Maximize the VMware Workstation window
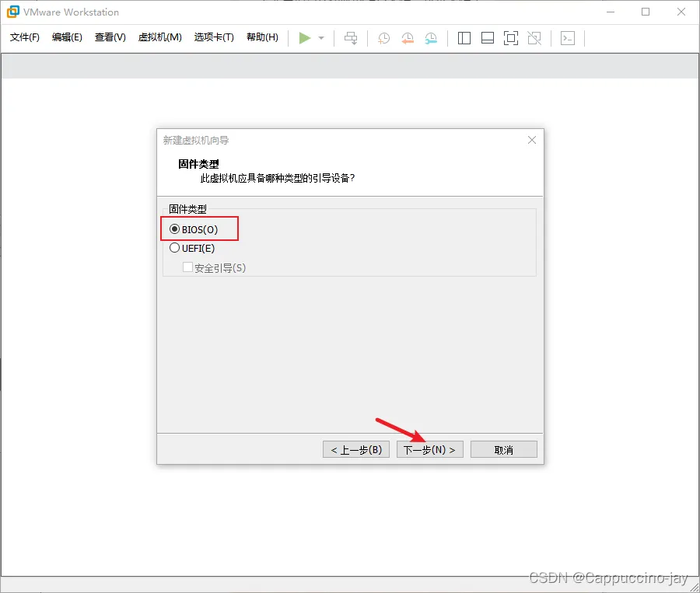 646,12
